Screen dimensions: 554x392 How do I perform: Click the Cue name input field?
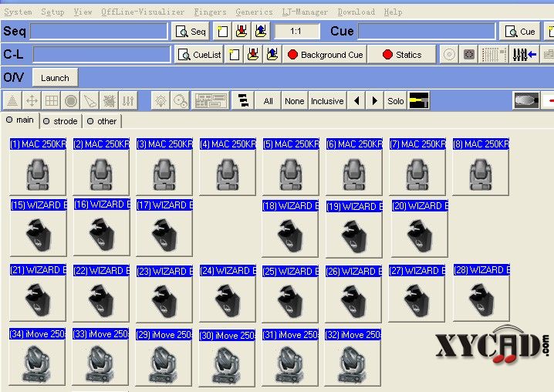click(x=427, y=31)
